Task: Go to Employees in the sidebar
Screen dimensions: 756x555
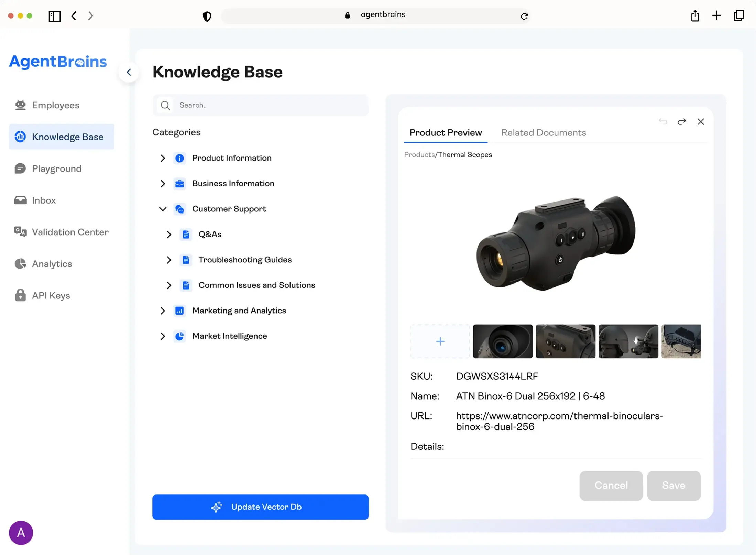Action: coord(56,105)
